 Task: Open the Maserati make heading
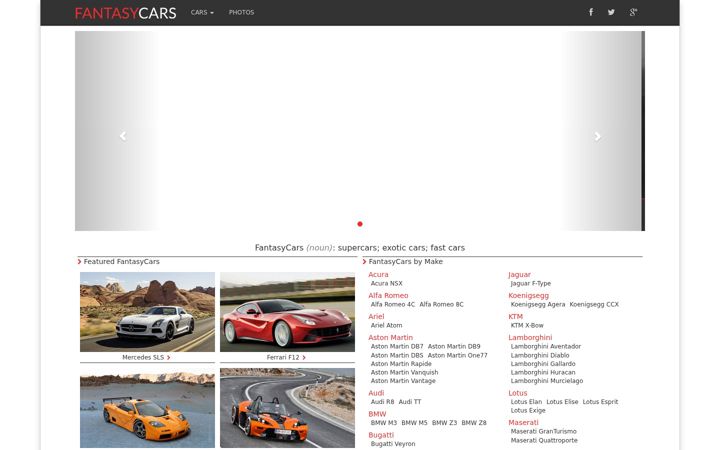click(523, 422)
